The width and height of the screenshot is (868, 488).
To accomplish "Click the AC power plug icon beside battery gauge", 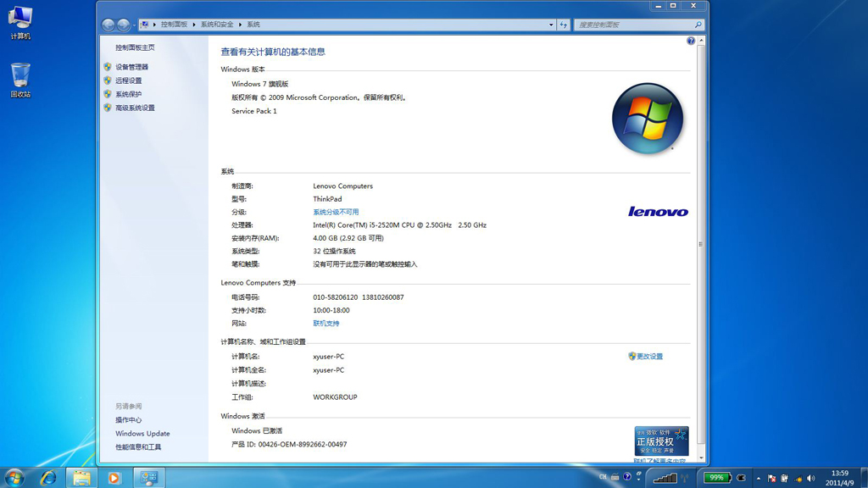I will [x=741, y=478].
